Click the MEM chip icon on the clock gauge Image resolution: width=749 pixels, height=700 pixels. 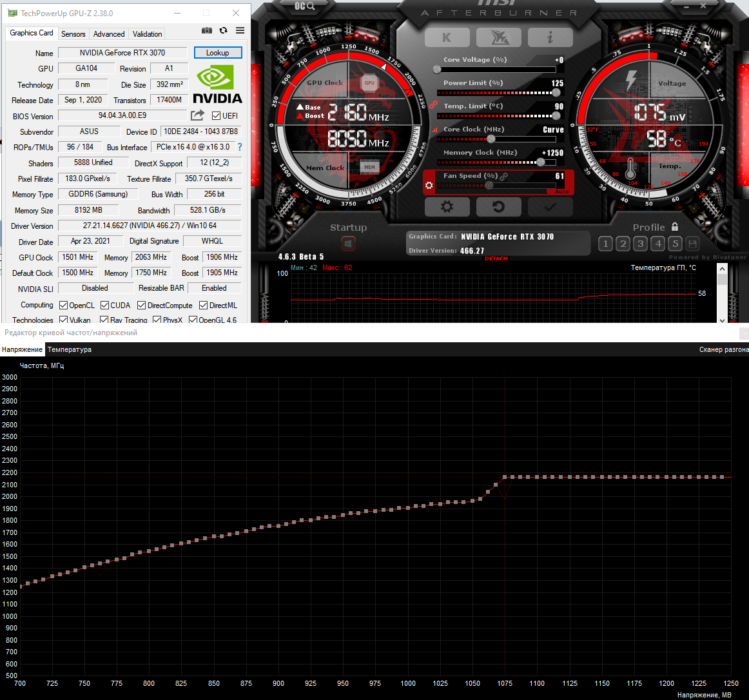(x=369, y=167)
